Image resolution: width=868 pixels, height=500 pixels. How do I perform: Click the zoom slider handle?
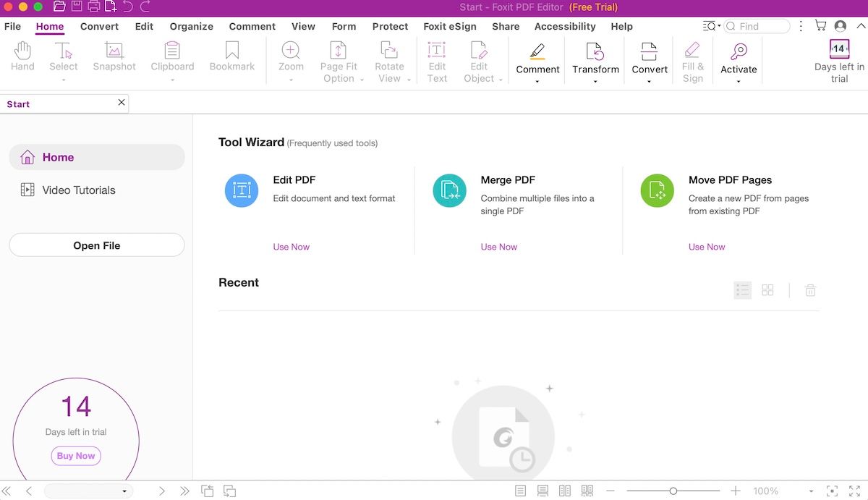pyautogui.click(x=673, y=491)
